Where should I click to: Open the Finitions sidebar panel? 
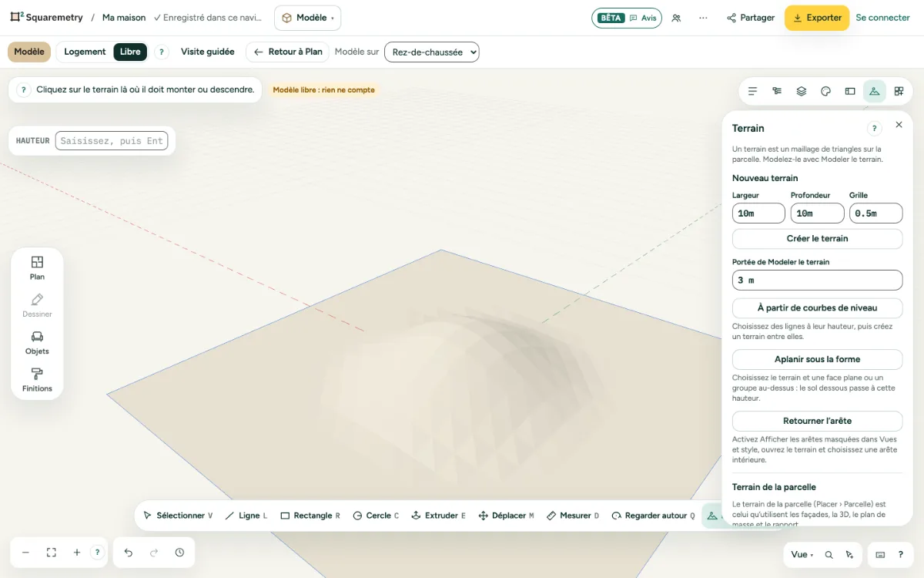[37, 380]
